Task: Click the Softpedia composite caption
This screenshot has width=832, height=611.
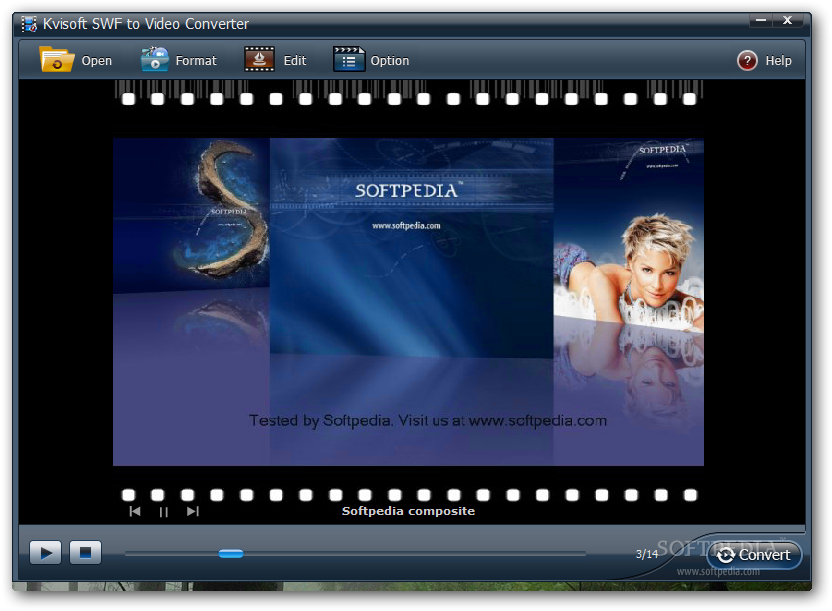Action: coord(408,511)
